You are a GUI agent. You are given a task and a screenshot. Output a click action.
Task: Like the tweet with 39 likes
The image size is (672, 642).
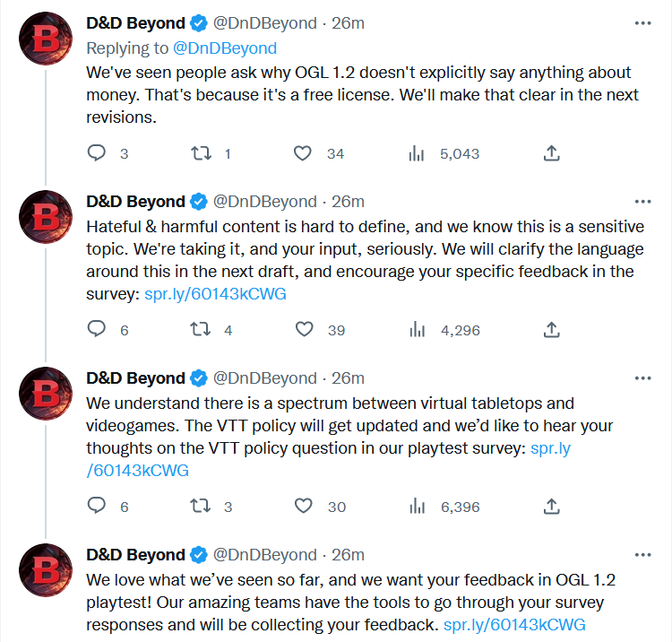click(x=305, y=330)
